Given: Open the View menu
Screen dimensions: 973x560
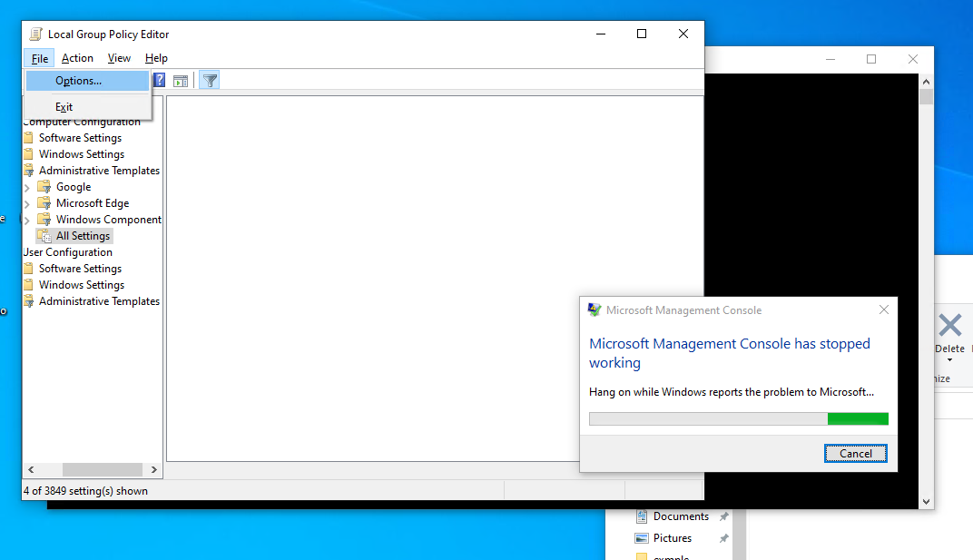Looking at the screenshot, I should coord(119,58).
